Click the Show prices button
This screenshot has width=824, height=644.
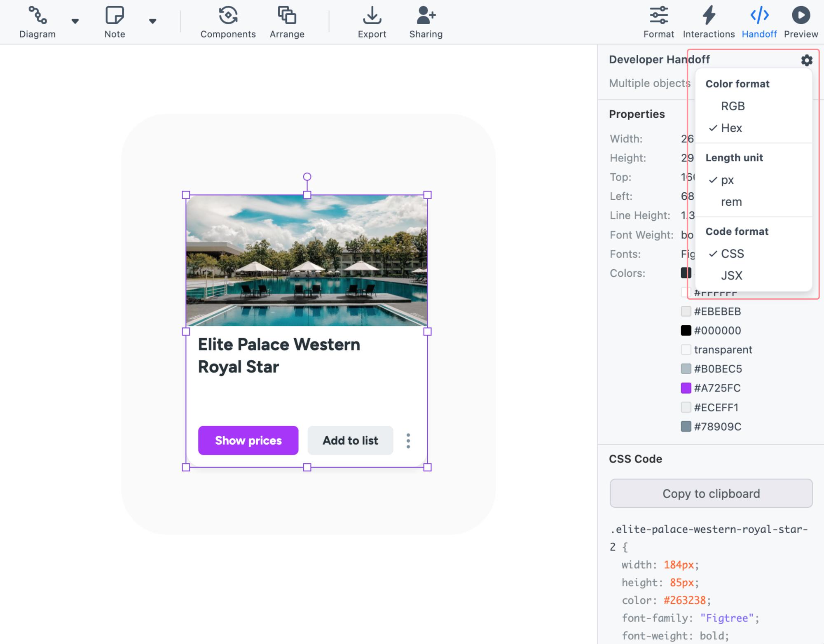248,441
